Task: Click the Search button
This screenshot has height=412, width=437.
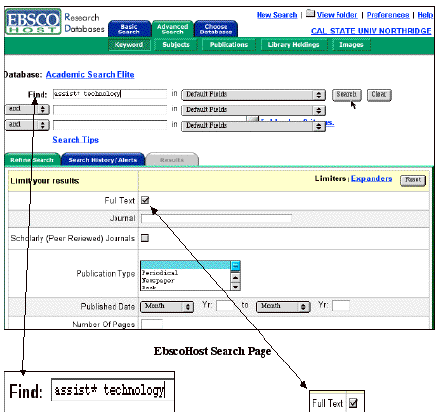Action: [346, 95]
